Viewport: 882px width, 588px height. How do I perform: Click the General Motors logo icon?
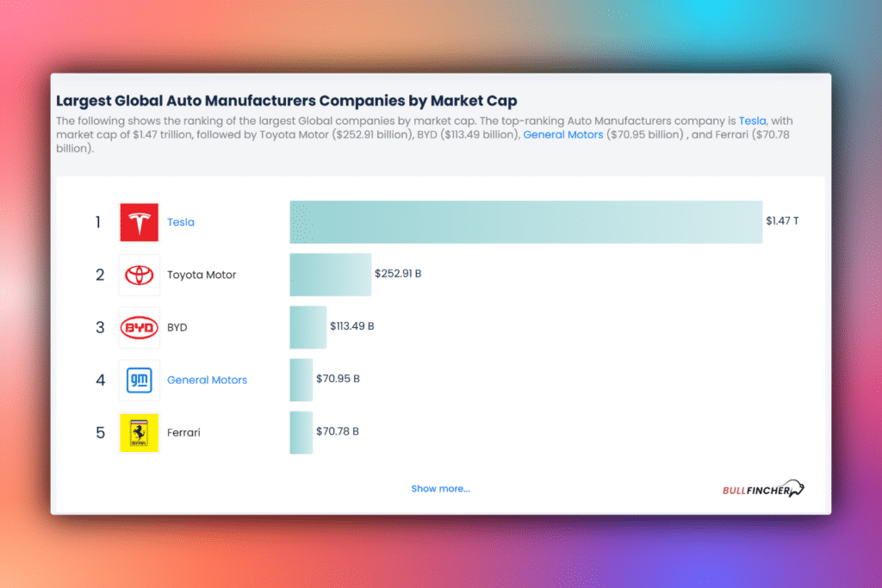coord(139,380)
